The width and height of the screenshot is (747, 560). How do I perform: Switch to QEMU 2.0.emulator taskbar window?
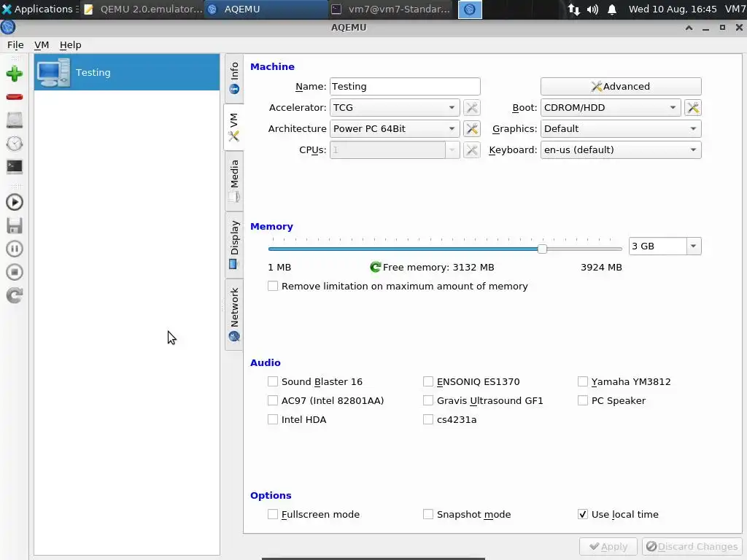pyautogui.click(x=143, y=9)
